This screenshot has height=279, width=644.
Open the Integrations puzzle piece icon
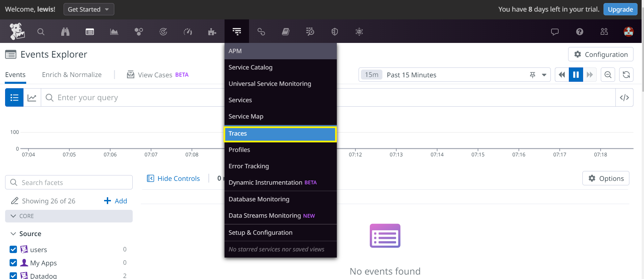tap(212, 32)
